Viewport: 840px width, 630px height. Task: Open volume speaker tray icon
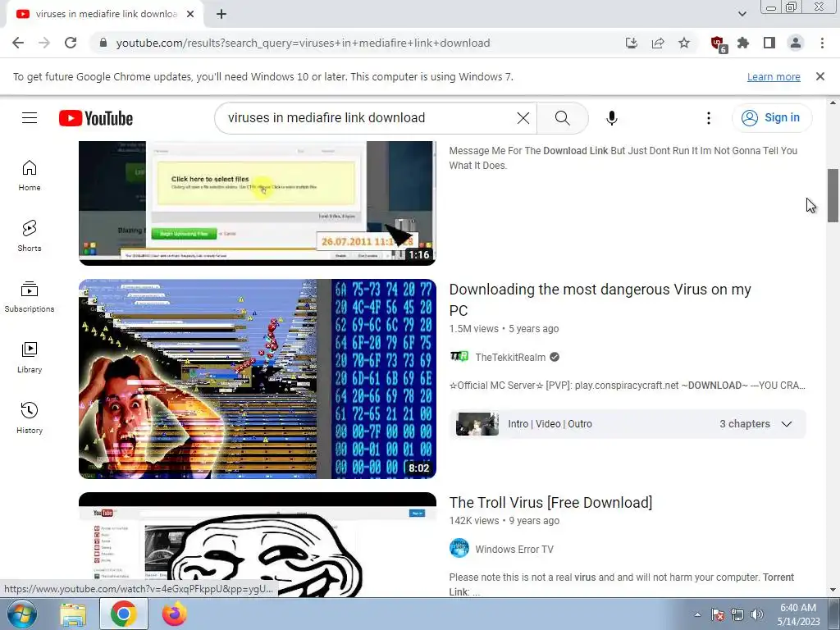756,614
